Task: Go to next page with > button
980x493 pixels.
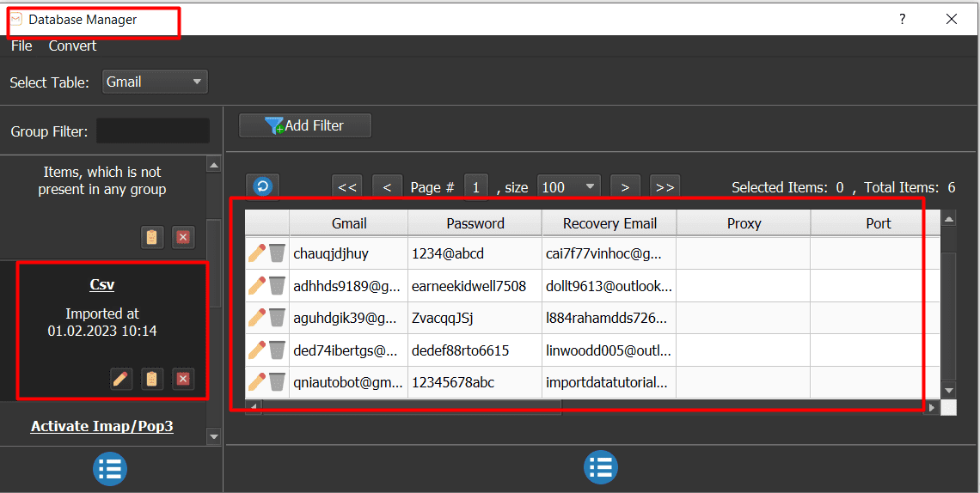Action: (625, 187)
